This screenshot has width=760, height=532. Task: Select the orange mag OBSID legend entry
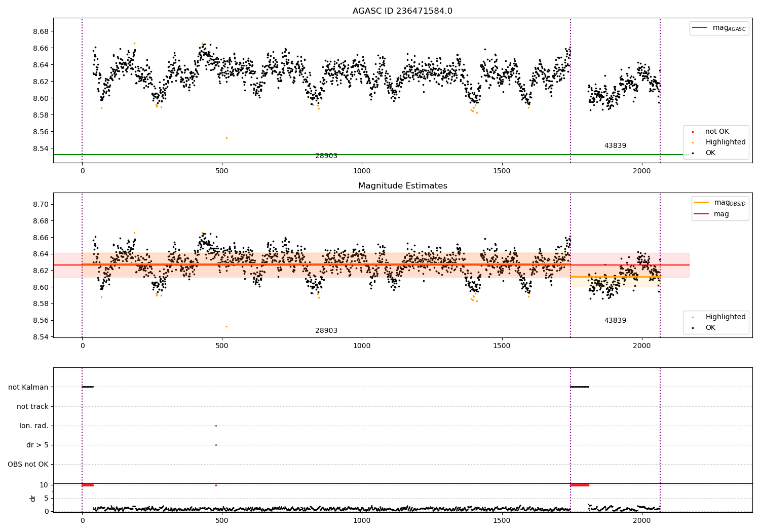(719, 203)
